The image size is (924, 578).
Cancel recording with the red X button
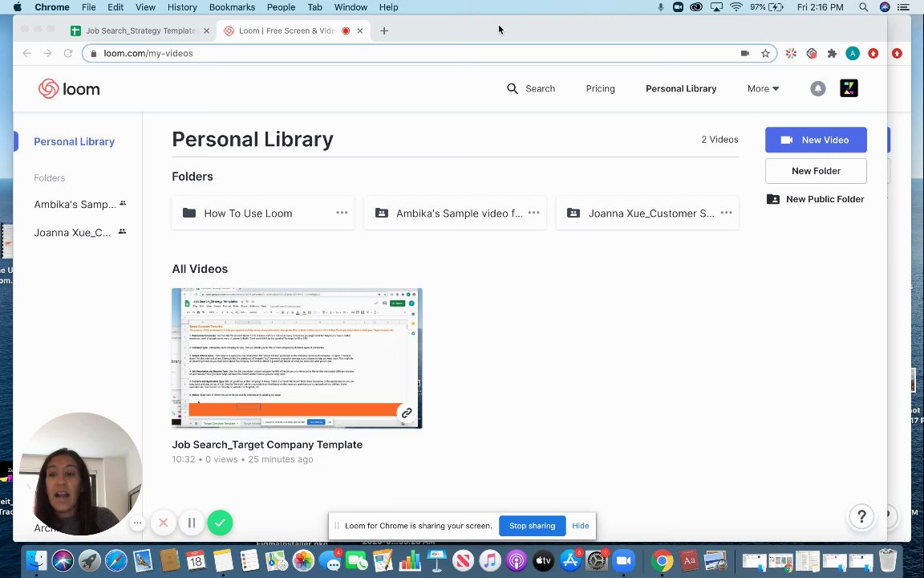[164, 523]
